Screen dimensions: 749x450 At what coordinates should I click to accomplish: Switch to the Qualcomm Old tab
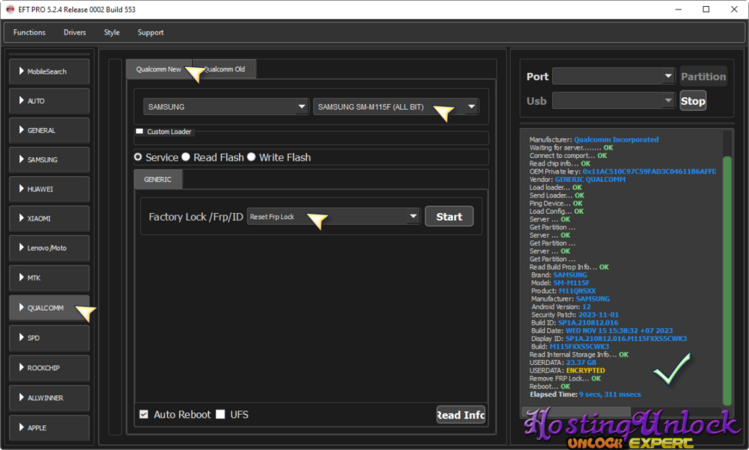click(x=228, y=69)
